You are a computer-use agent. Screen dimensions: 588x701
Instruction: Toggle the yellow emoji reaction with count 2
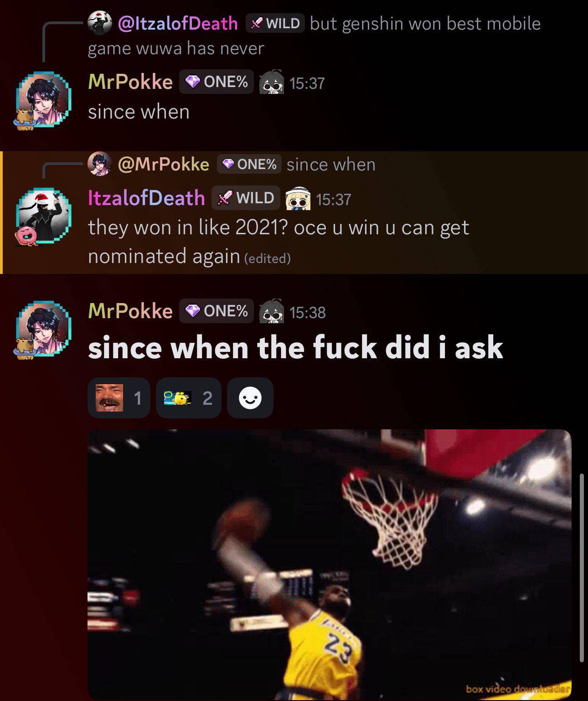pos(189,398)
